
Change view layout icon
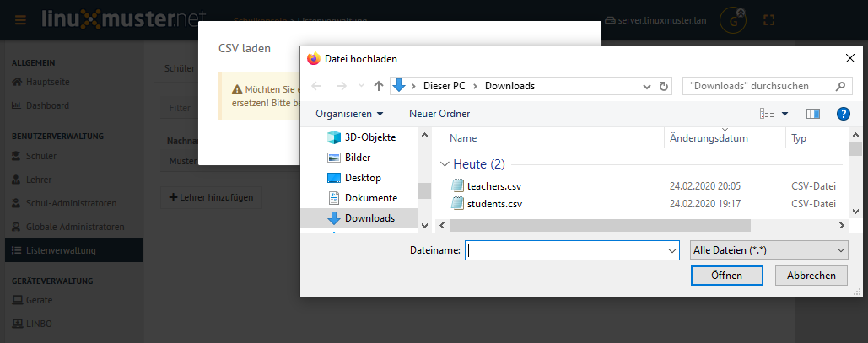point(767,114)
